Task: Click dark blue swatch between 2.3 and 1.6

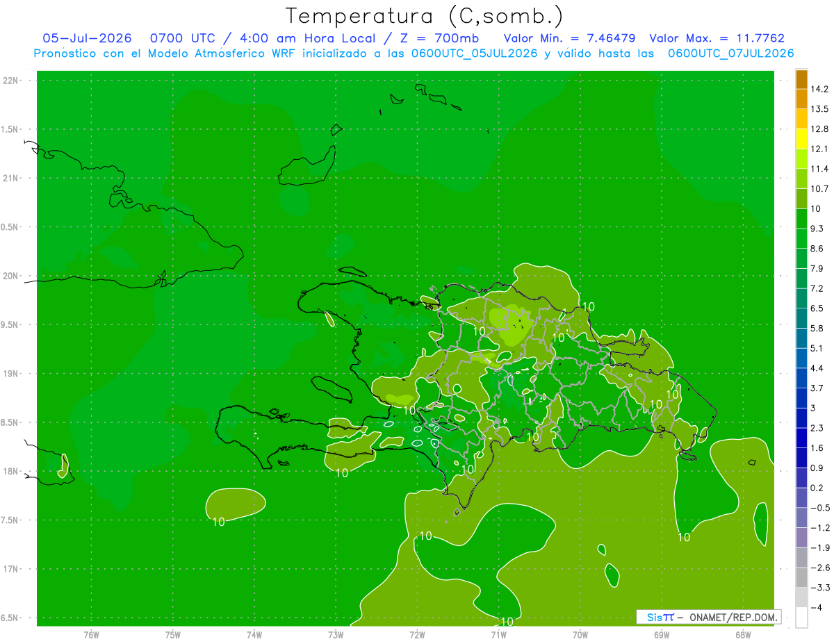Action: tap(801, 438)
